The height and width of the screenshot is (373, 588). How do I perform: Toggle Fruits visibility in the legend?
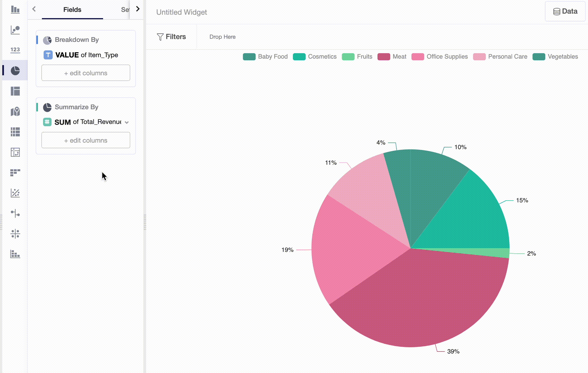tap(357, 57)
